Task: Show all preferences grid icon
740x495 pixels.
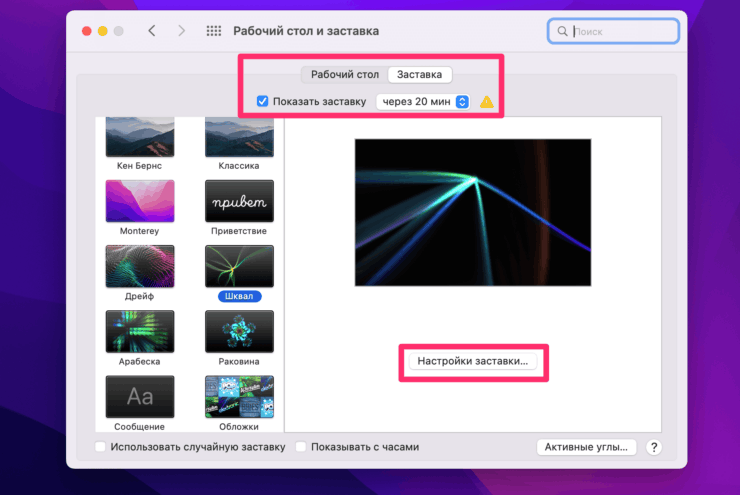Action: 213,31
